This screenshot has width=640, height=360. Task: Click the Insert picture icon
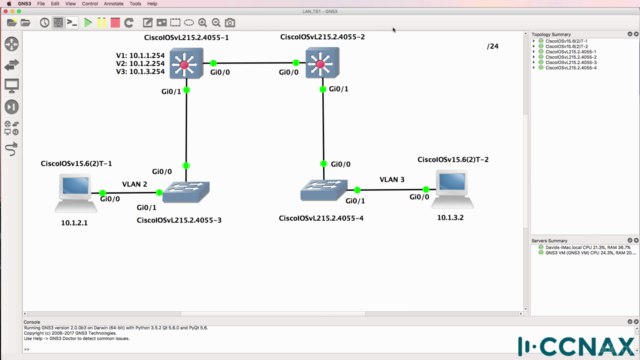[162, 22]
